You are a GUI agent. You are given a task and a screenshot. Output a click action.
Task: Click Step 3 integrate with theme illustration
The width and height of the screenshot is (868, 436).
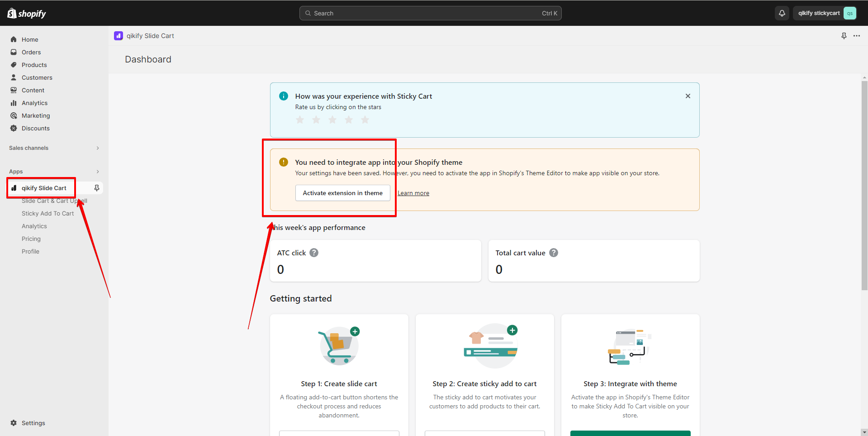tap(630, 347)
